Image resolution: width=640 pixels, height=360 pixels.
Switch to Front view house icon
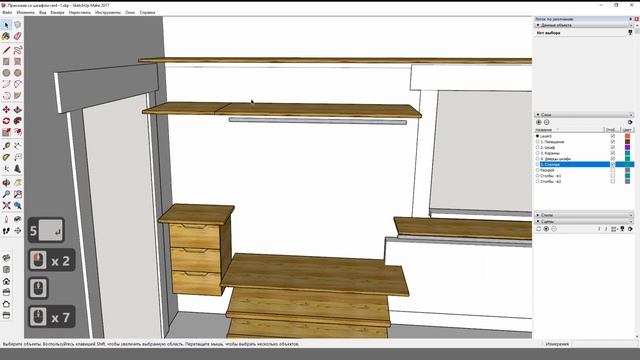(x=6, y=281)
